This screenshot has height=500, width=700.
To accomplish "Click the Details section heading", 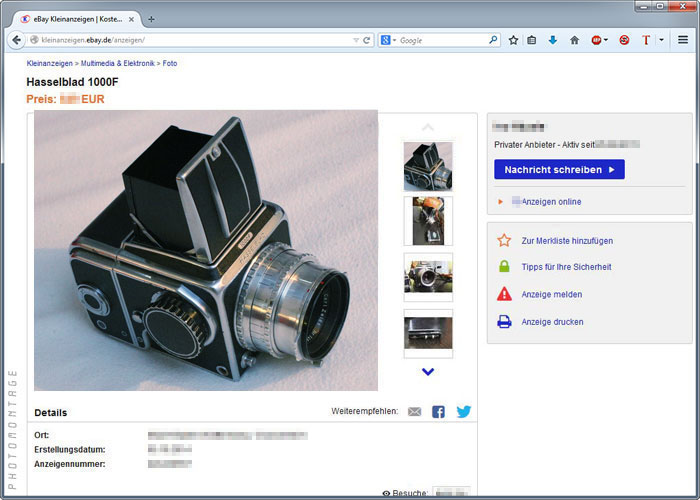I will point(50,412).
